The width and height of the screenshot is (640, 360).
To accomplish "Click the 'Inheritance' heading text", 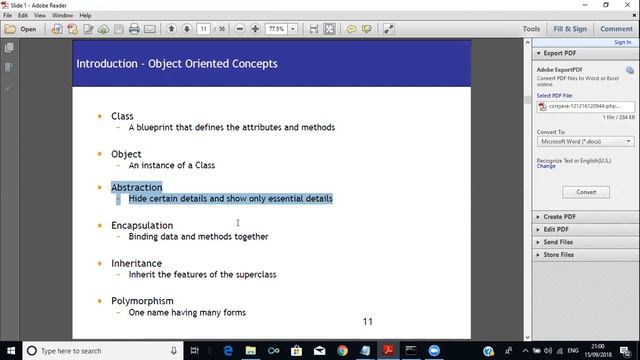I will click(x=136, y=263).
